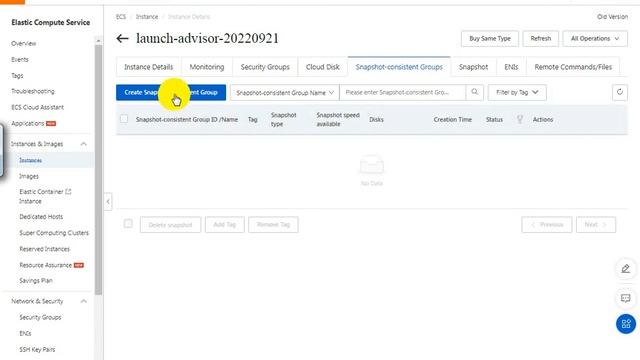Switch to Old Version link

[612, 17]
